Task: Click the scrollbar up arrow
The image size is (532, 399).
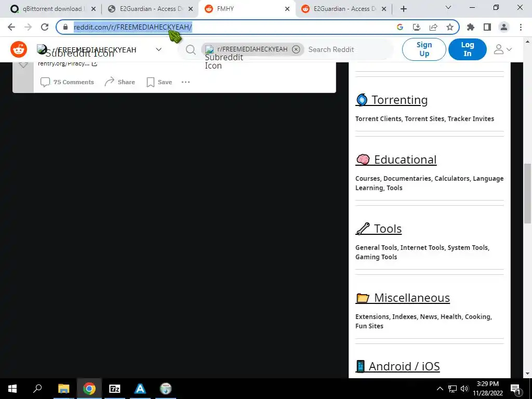Action: [528, 42]
